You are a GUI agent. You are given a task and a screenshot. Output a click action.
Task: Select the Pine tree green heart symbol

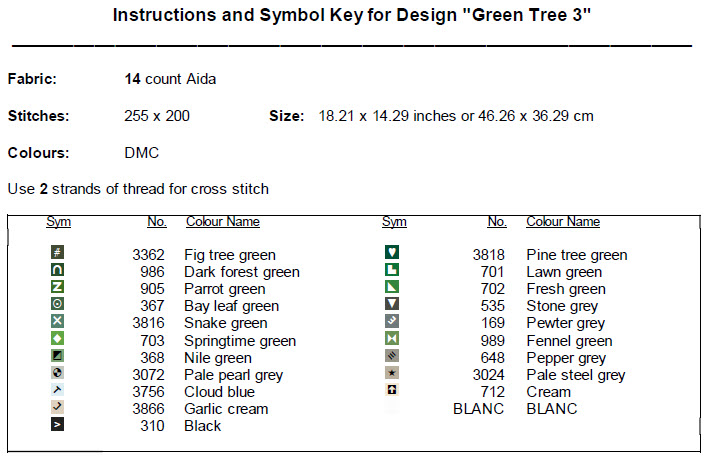(x=392, y=254)
